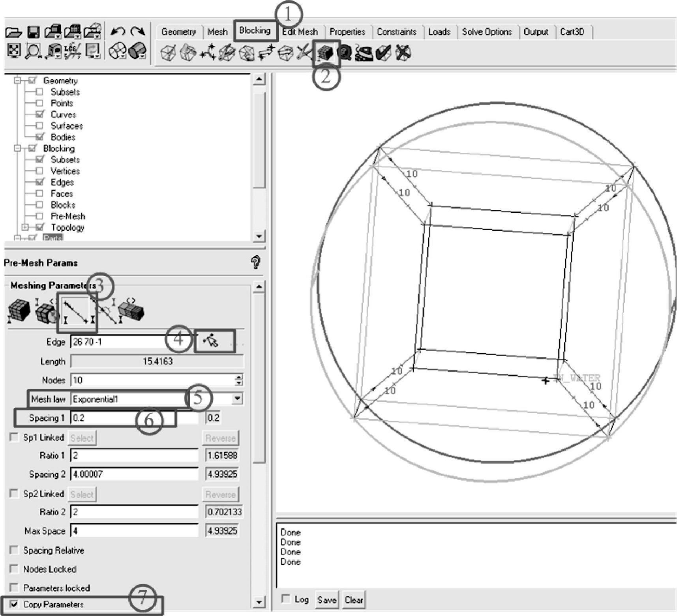Toggle Curves visibility checkbox

pos(39,114)
